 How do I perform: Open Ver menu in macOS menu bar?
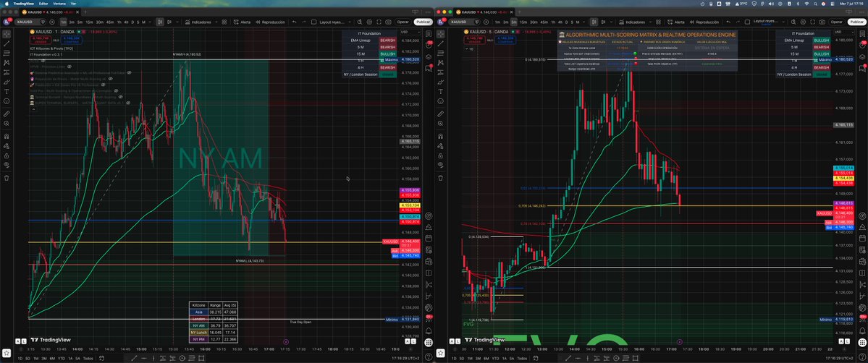click(x=73, y=4)
